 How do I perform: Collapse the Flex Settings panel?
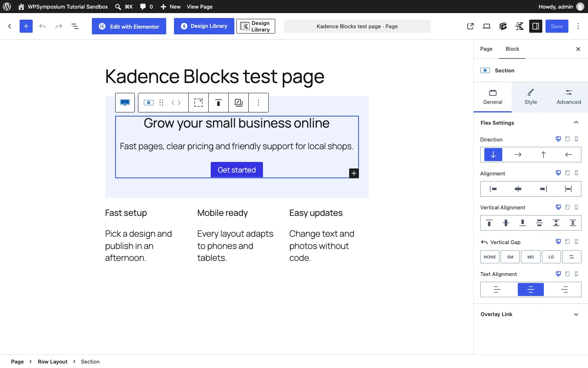tap(531, 123)
